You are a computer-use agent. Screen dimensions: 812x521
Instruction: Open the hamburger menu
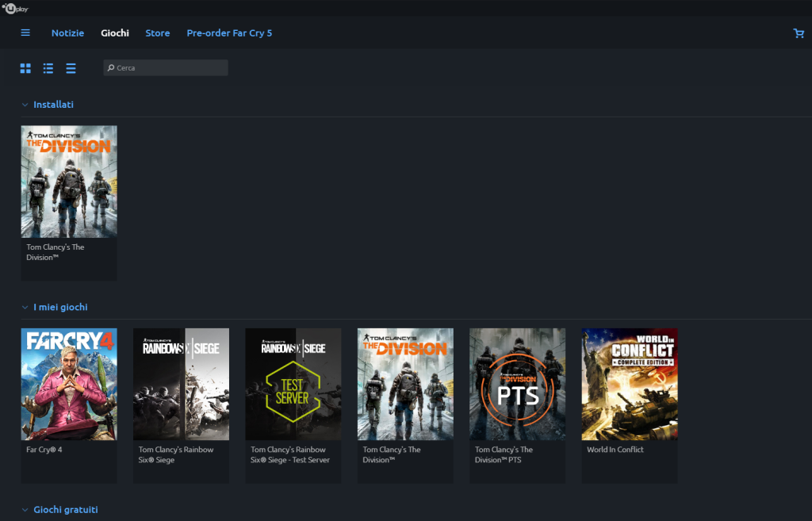click(25, 33)
